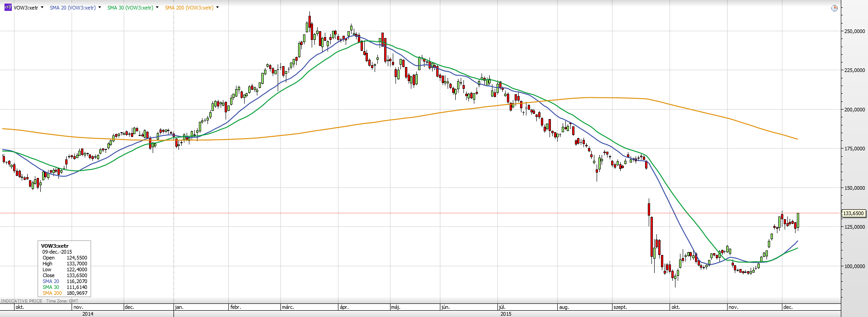Expand the SMA 30 (VOW3:xetr) dropdown

click(157, 8)
